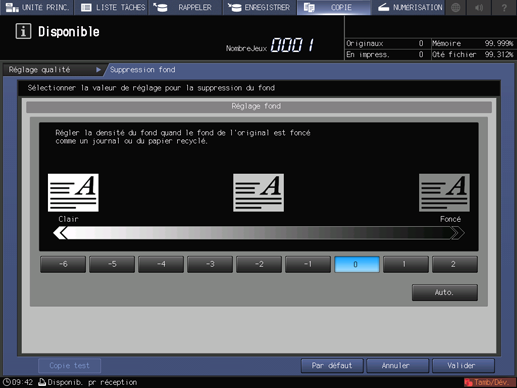This screenshot has height=388, width=517.
Task: Open the NUMERISATION tab
Action: (x=408, y=7)
